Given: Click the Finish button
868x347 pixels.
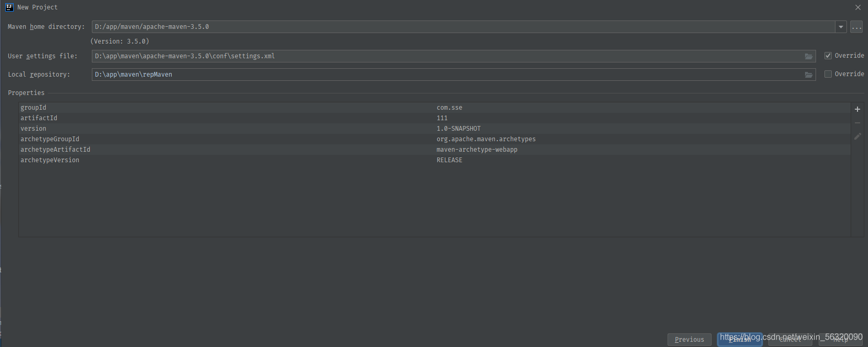Looking at the screenshot, I should [739, 340].
